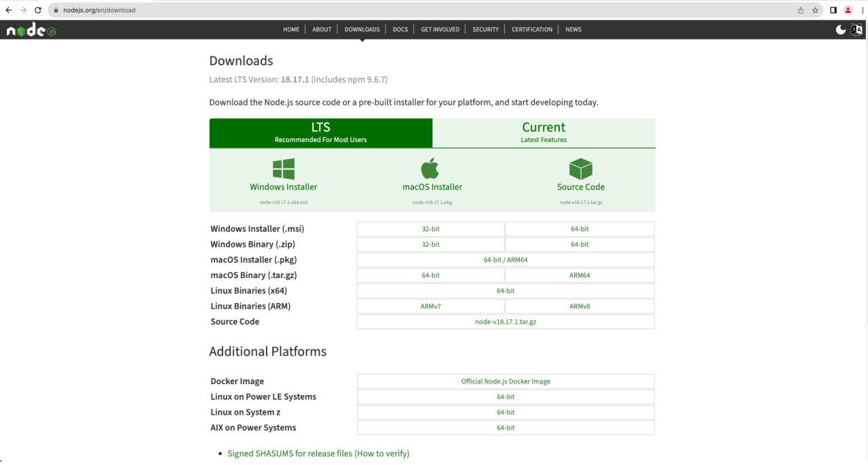
Task: Open Chrome three-dot menu
Action: 862,10
